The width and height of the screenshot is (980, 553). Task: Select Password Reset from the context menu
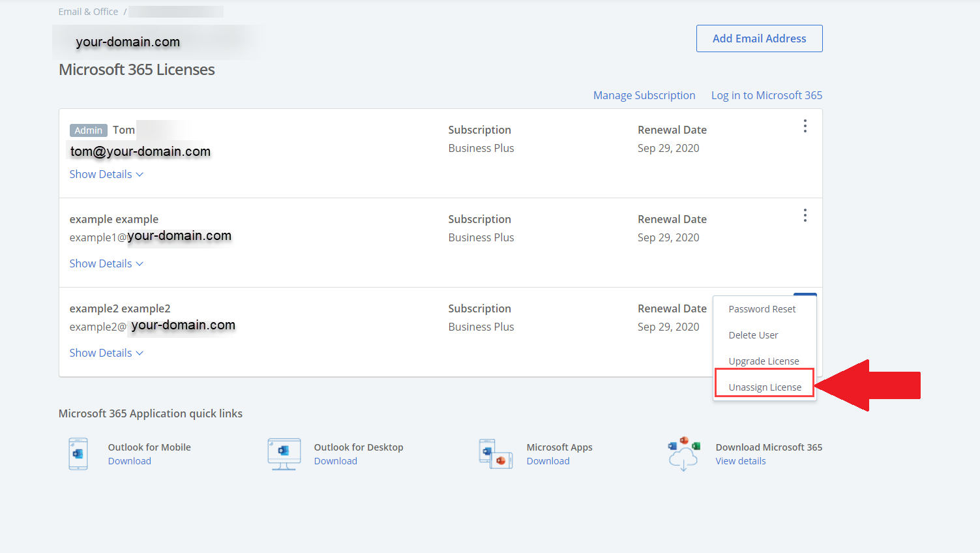762,309
